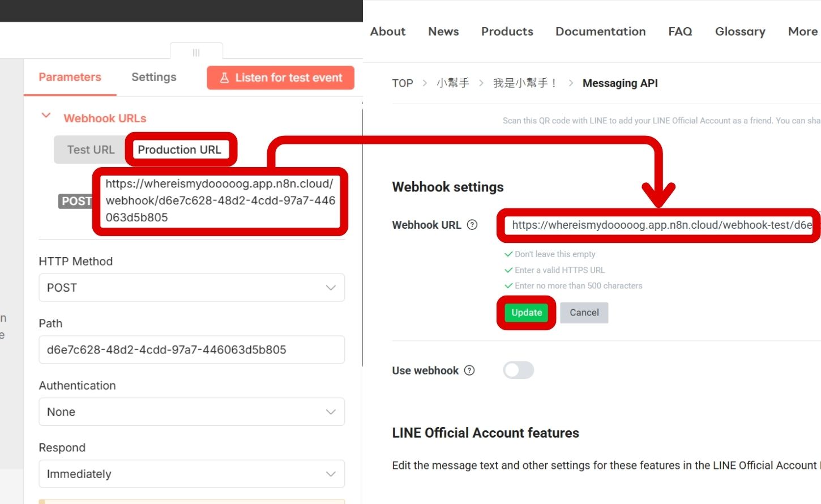This screenshot has width=821, height=504.
Task: Select the Test URL option
Action: click(x=91, y=150)
